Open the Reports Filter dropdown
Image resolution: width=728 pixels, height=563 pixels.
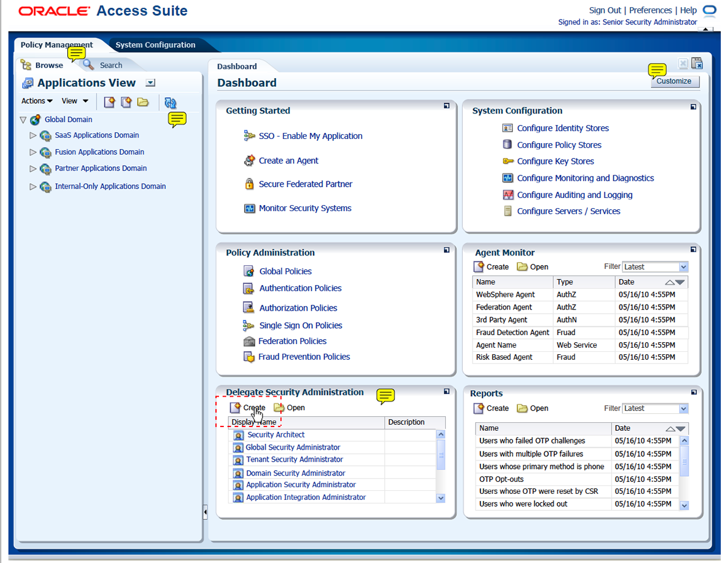click(x=684, y=408)
